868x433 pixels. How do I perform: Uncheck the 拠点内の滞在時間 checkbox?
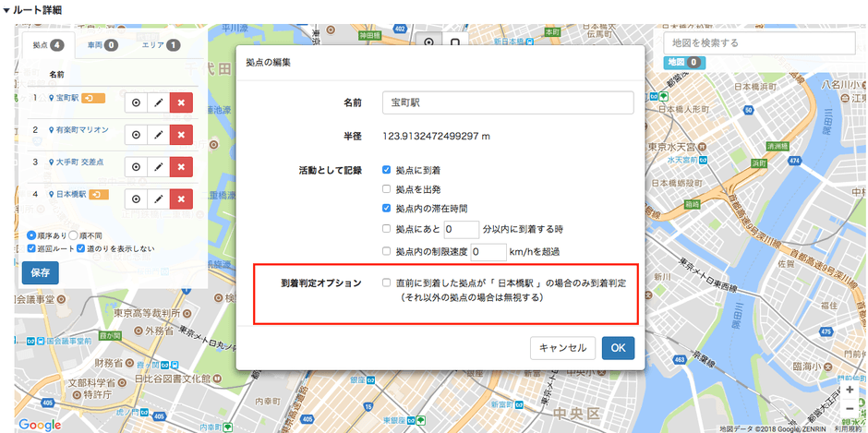pyautogui.click(x=387, y=208)
